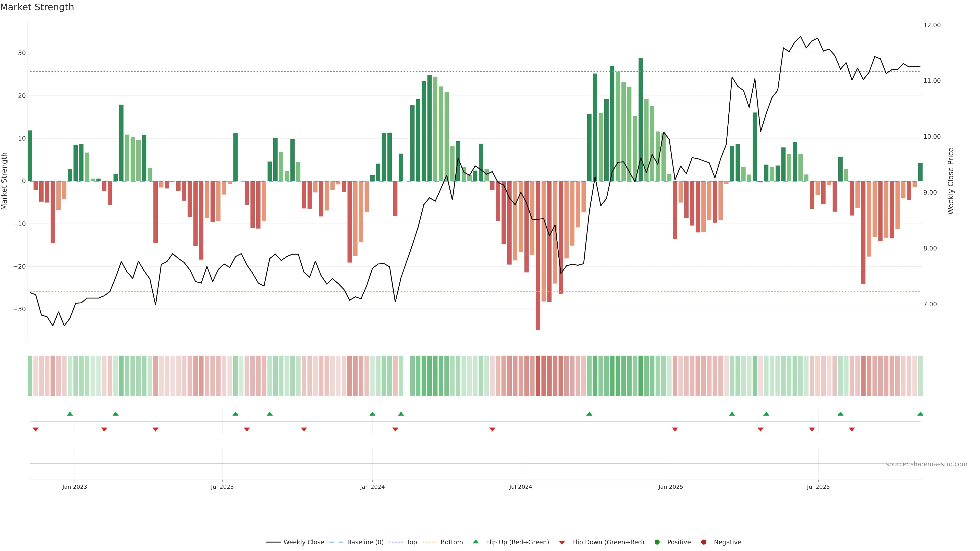Click the Market Strength chart title
Screen dimensions: 980x551
pos(37,7)
